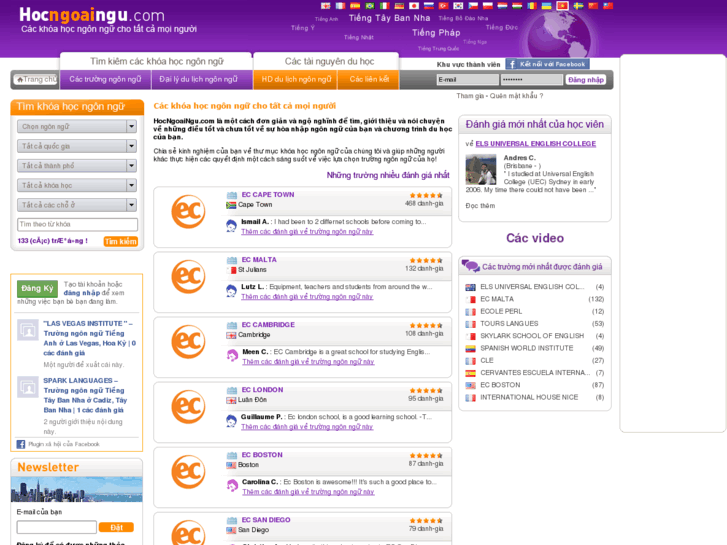Click the Facebook social plugin icon
Screen dimensions: 727x545
click(x=21, y=444)
